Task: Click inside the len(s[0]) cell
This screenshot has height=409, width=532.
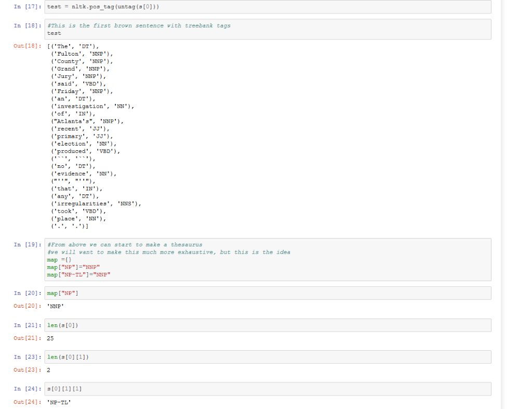Action: [x=156, y=325]
